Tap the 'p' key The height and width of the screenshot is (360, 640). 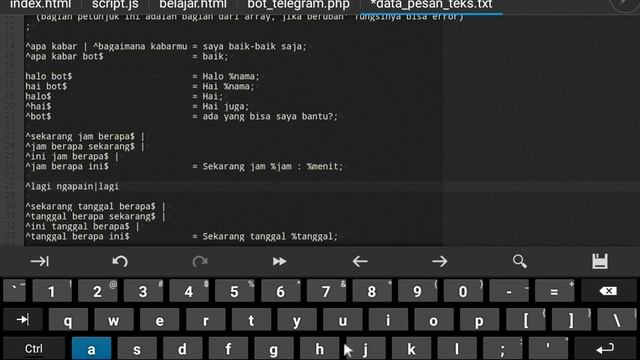480,320
